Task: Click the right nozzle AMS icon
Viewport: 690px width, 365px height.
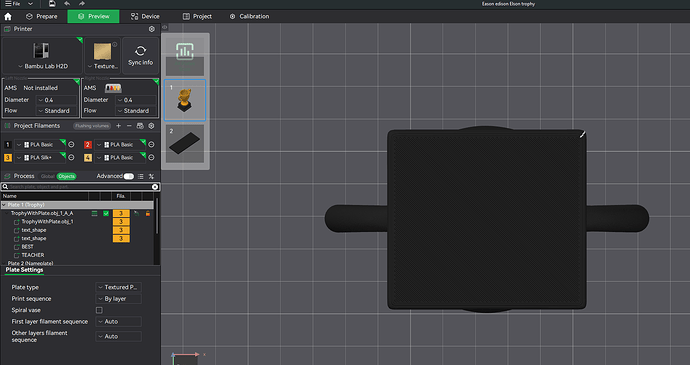Action: pyautogui.click(x=113, y=88)
